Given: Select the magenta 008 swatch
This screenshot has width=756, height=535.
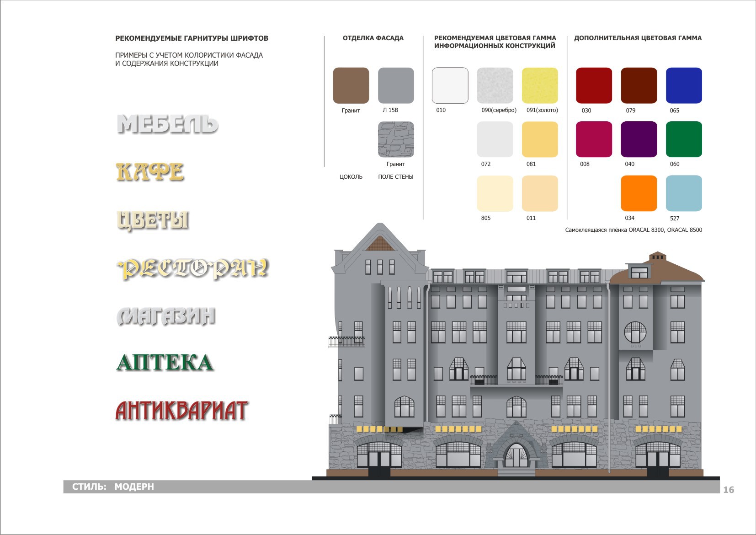Looking at the screenshot, I should (x=594, y=139).
